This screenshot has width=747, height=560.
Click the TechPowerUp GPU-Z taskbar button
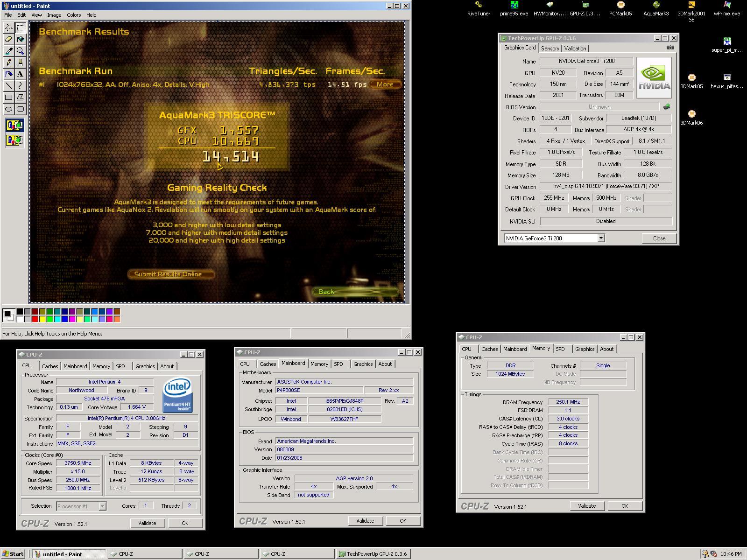click(x=373, y=554)
